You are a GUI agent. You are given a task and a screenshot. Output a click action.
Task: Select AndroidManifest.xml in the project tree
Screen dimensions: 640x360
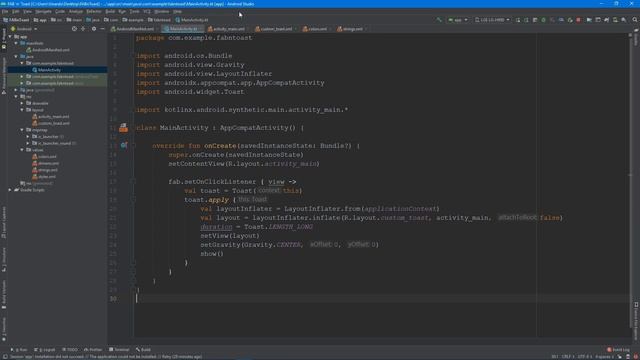tap(51, 50)
